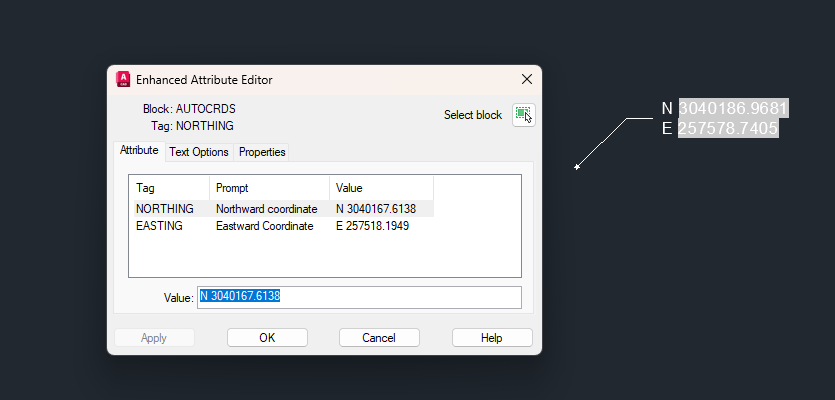This screenshot has height=400, width=835.
Task: Click the Apply button
Action: pyautogui.click(x=154, y=338)
